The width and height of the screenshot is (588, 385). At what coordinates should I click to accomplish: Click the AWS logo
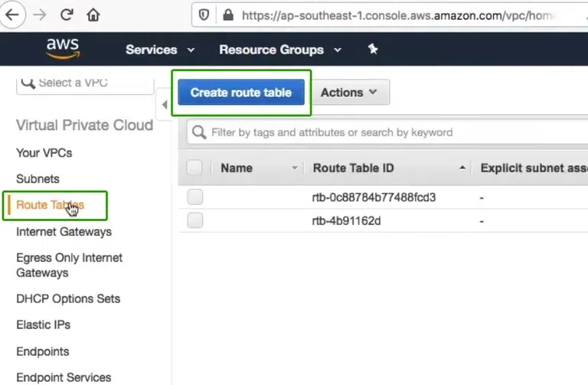(x=63, y=50)
